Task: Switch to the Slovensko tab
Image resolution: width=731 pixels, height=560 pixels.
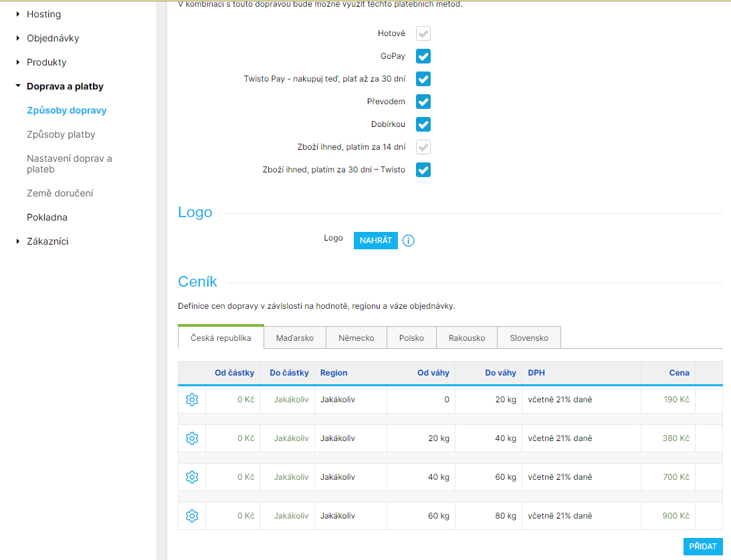Action: point(529,337)
